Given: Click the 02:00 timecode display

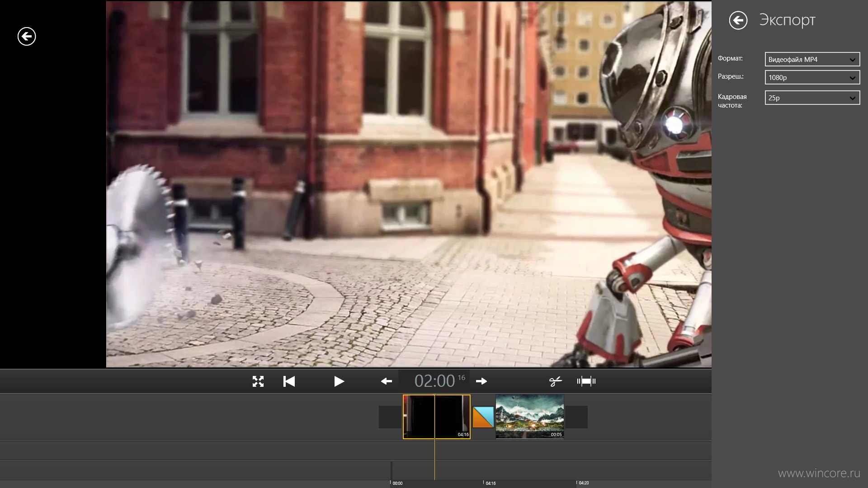Looking at the screenshot, I should pos(434,381).
